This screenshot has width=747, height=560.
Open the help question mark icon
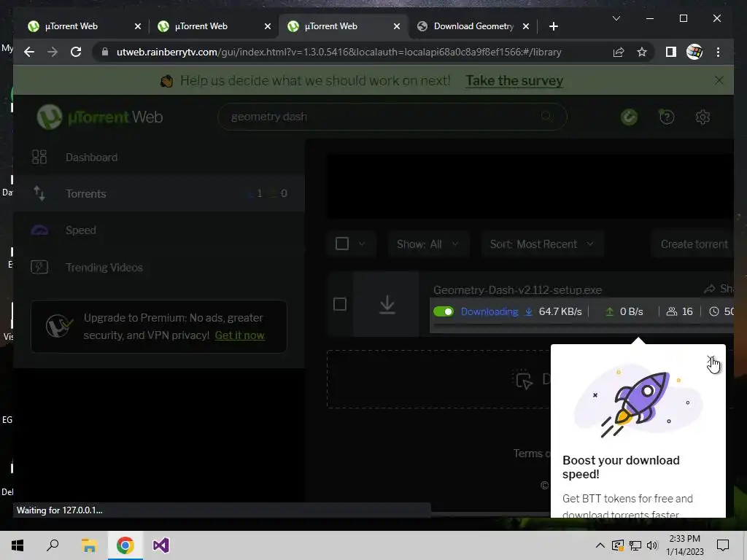(x=666, y=117)
